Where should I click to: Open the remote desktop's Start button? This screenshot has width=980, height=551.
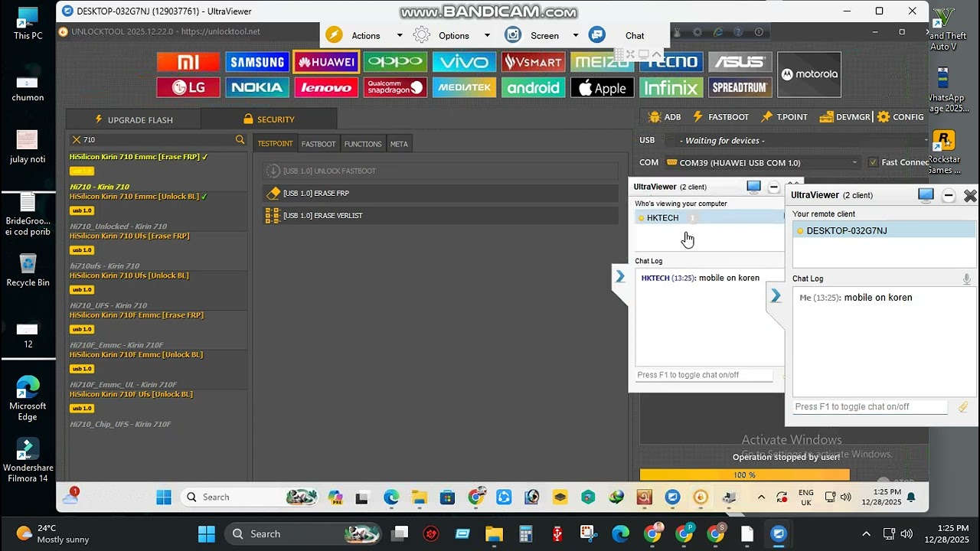[x=164, y=497]
